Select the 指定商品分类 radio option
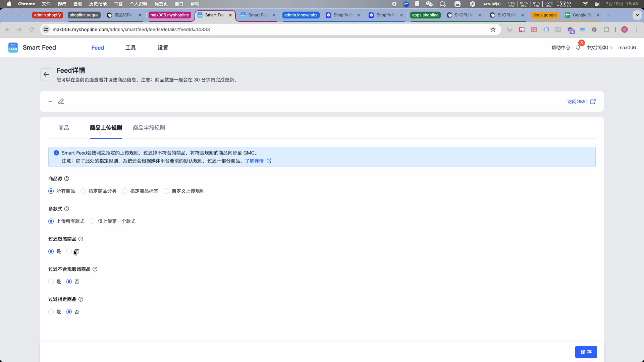 [83, 191]
